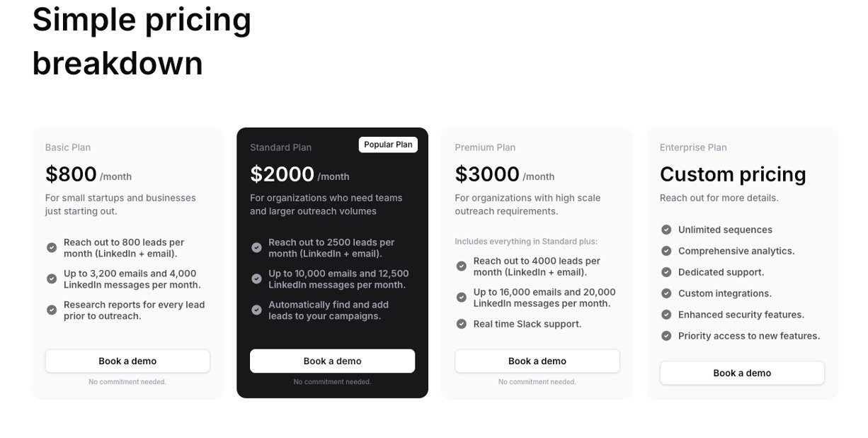Image resolution: width=868 pixels, height=438 pixels.
Task: Click the "Simple pricing breakdown" page heading
Action: [142, 41]
